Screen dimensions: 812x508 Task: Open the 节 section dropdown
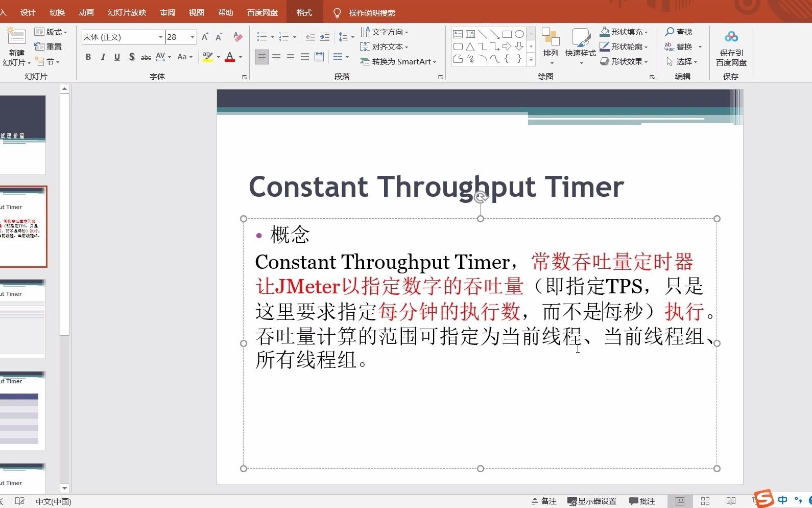coord(47,61)
